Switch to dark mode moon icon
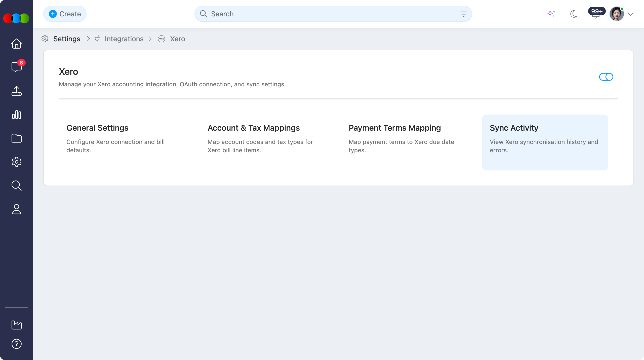Image resolution: width=644 pixels, height=360 pixels. [x=574, y=14]
